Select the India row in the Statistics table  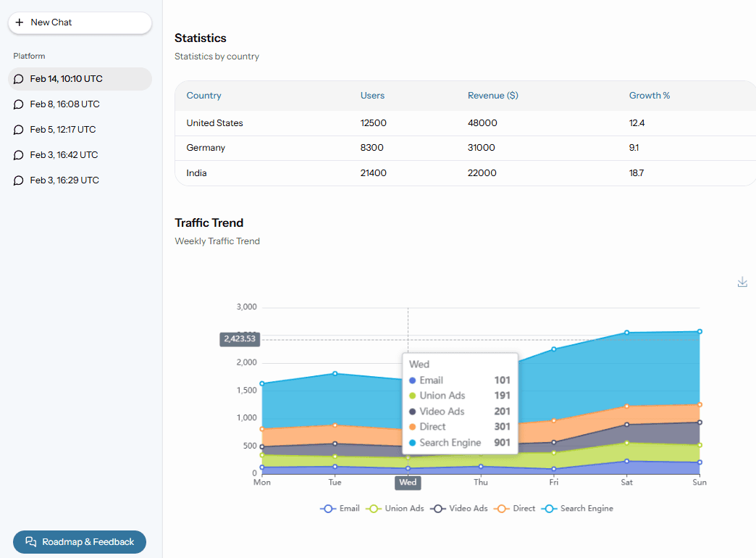coord(463,172)
